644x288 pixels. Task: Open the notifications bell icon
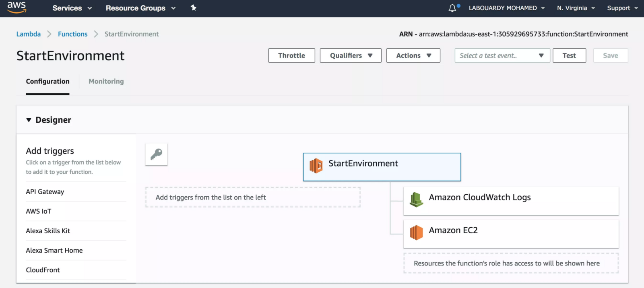(x=452, y=8)
